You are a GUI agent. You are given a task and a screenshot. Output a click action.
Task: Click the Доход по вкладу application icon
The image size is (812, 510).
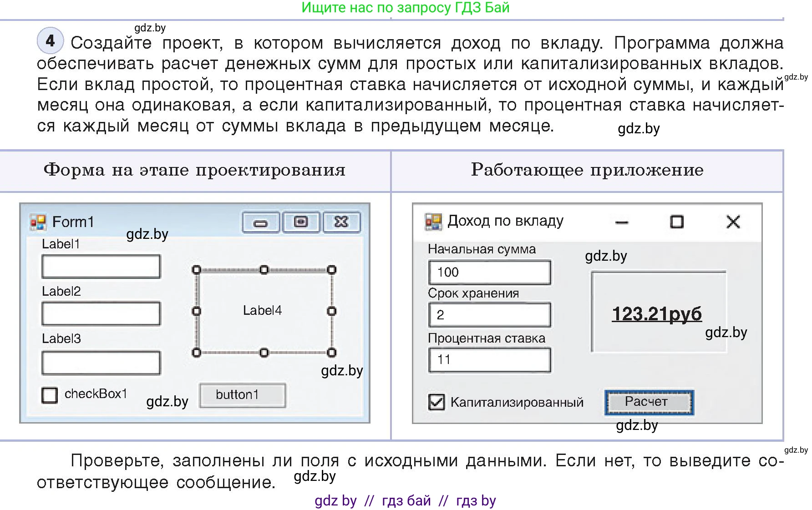[x=434, y=221]
